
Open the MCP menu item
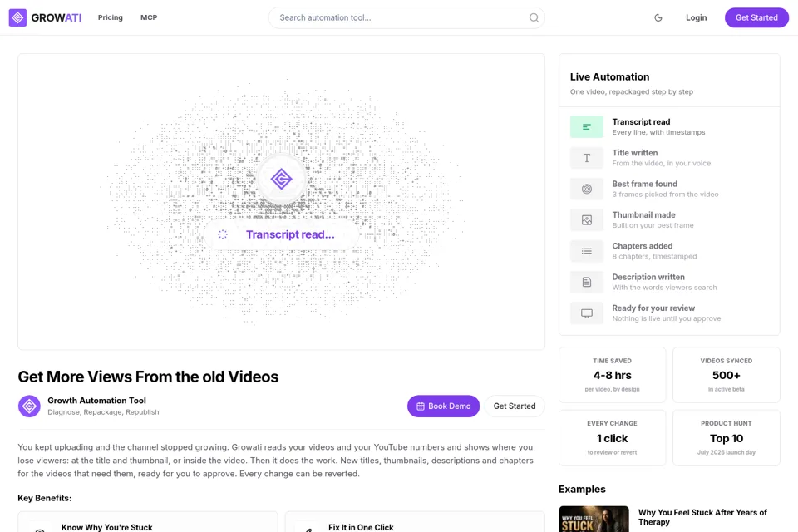pos(149,17)
